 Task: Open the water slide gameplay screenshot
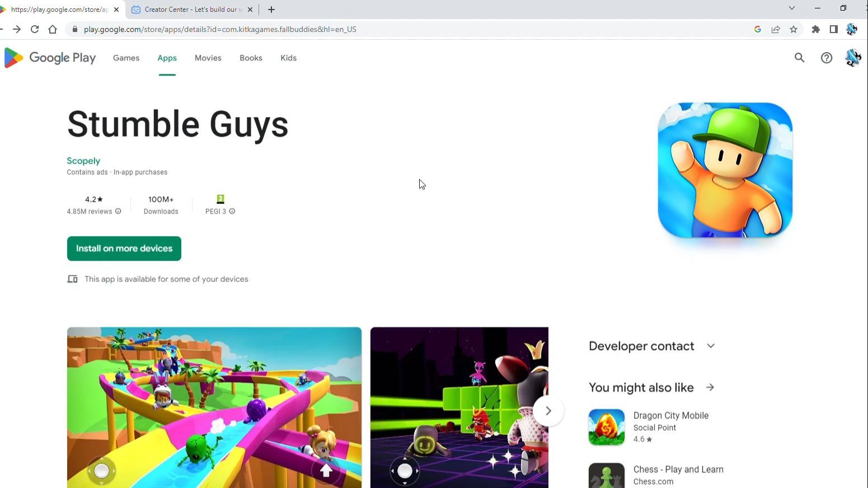(214, 407)
